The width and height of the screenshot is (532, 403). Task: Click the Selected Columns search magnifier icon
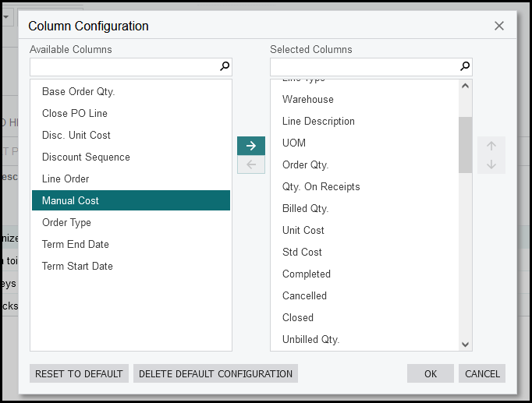click(x=465, y=67)
